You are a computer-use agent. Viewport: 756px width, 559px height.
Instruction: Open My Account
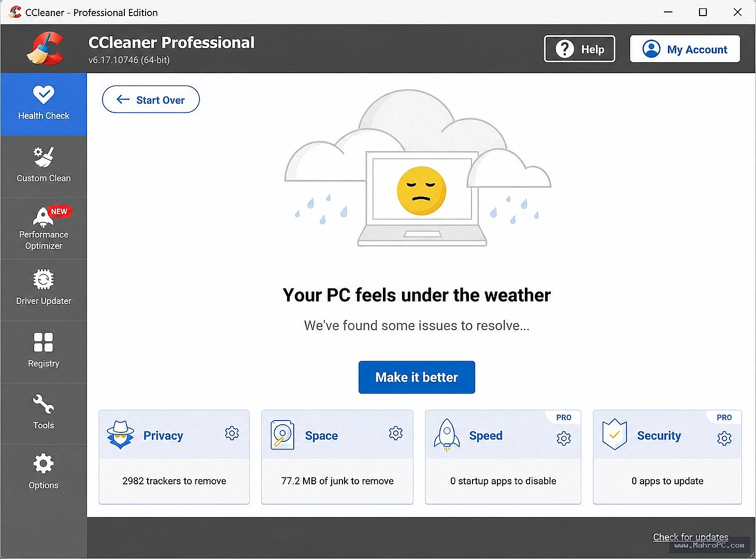pos(685,49)
